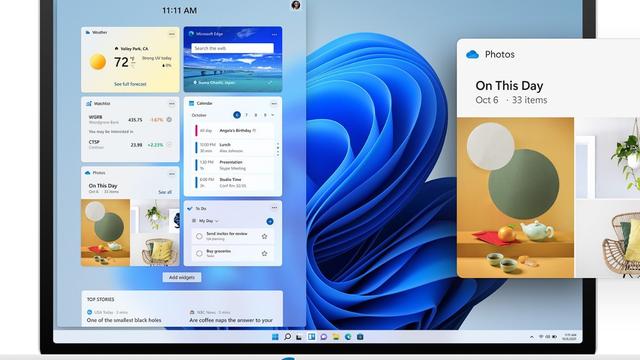Open To Do widget options menu

click(274, 208)
